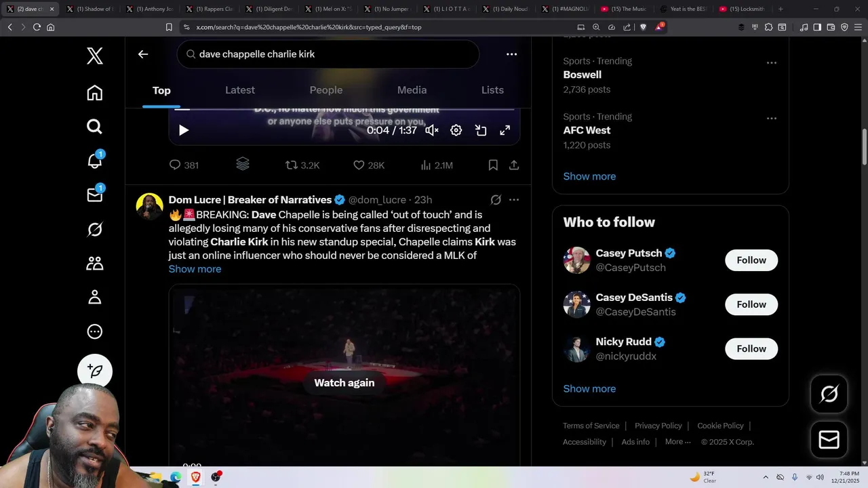Open the Terms of Service link
The image size is (868, 488).
pos(591,426)
